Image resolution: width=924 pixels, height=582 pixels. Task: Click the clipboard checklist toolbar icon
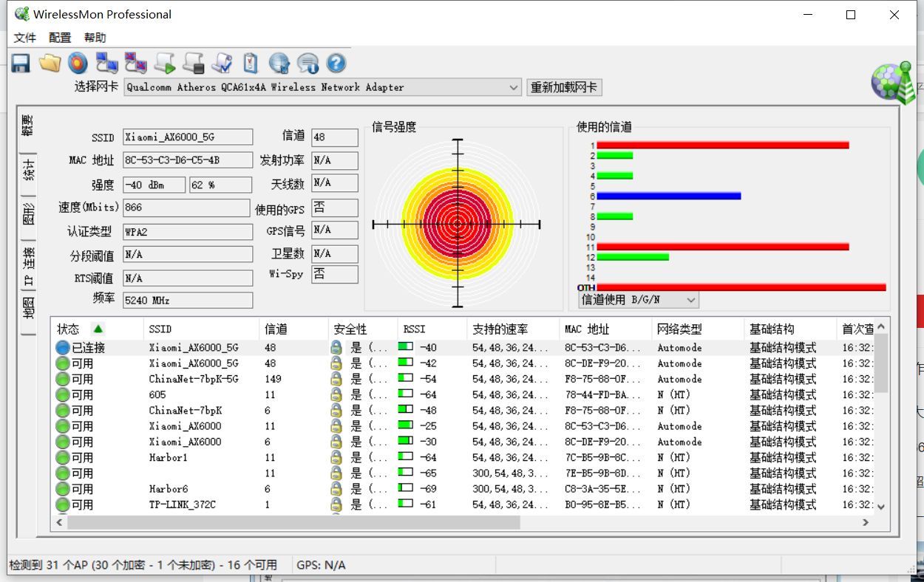[251, 64]
